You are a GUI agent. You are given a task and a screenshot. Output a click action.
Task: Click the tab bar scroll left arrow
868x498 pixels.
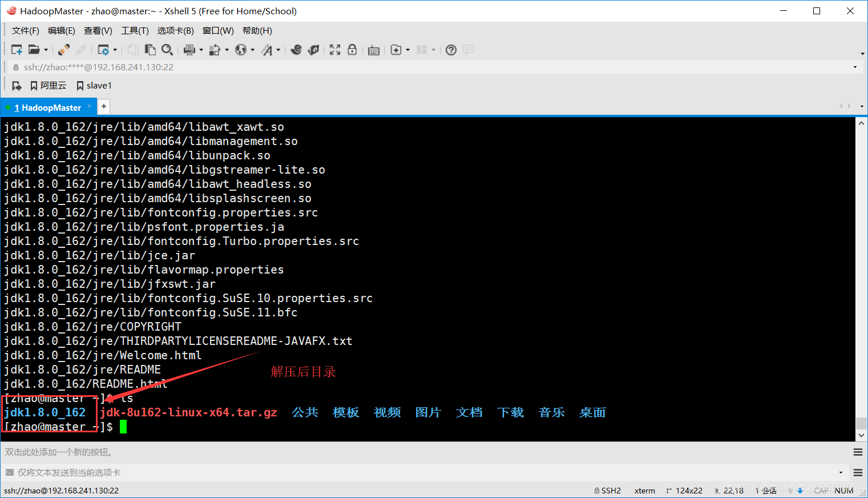[841, 106]
